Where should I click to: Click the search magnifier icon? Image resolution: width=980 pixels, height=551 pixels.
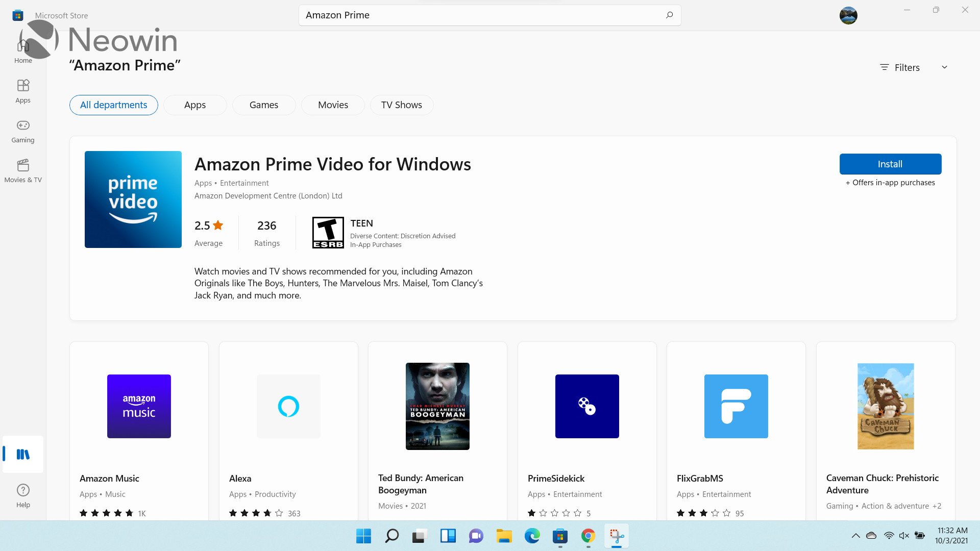pyautogui.click(x=669, y=15)
